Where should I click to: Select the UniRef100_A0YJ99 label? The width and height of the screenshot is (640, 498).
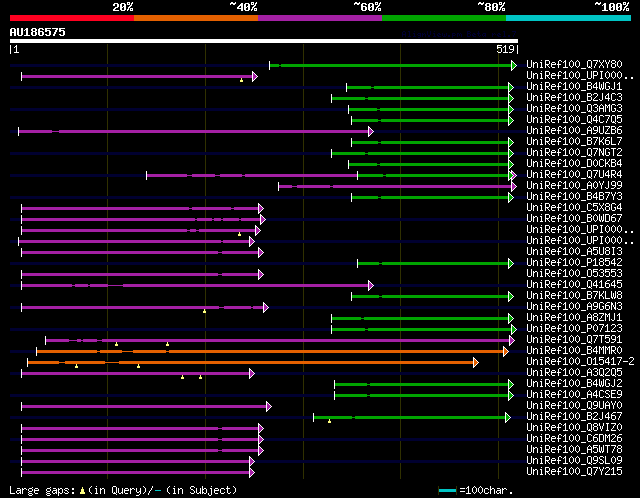coord(574,186)
